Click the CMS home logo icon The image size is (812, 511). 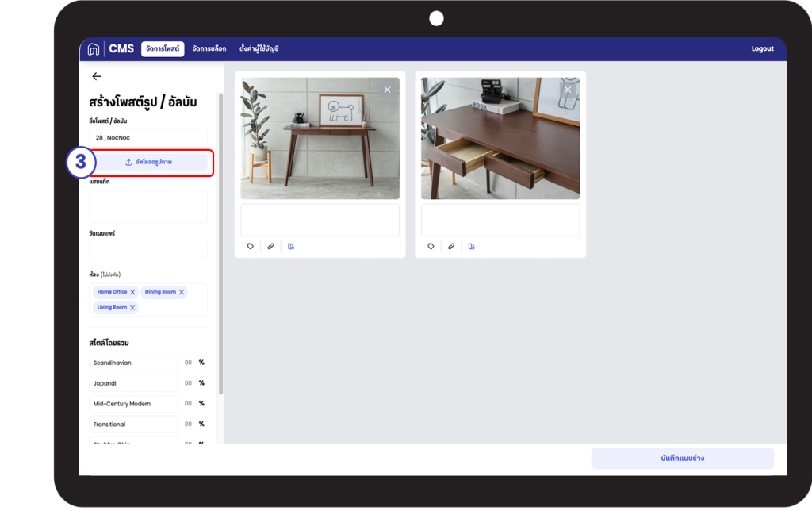pyautogui.click(x=94, y=49)
